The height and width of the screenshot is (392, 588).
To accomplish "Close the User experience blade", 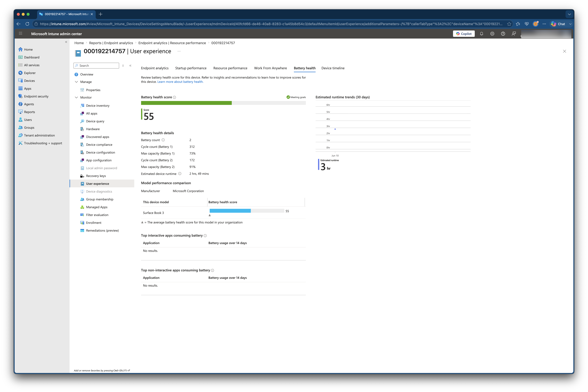I will click(564, 51).
